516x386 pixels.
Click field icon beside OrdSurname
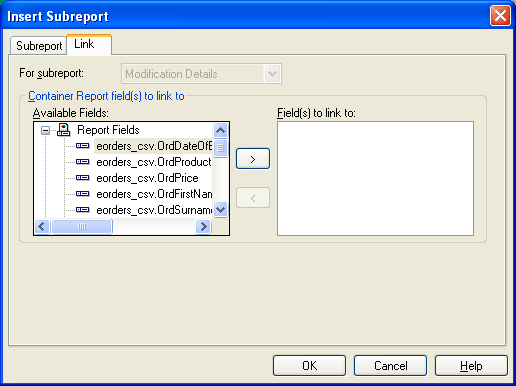tap(82, 210)
